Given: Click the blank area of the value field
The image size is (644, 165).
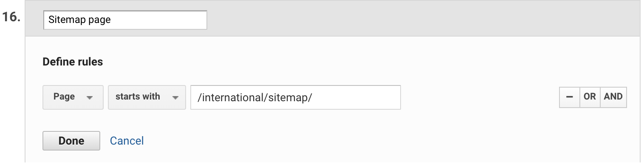Looking at the screenshot, I should [x=356, y=97].
